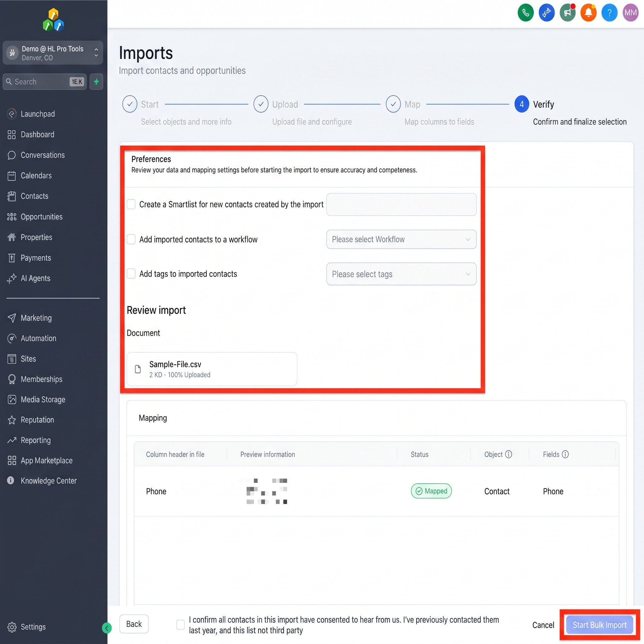Click the Sample-File.csv document icon
This screenshot has height=644, width=644.
click(138, 369)
